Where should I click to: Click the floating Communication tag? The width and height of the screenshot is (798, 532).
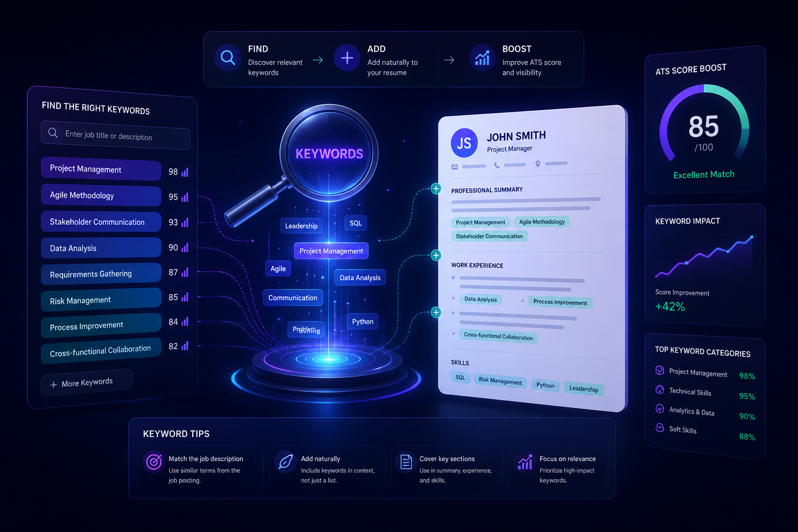point(293,298)
